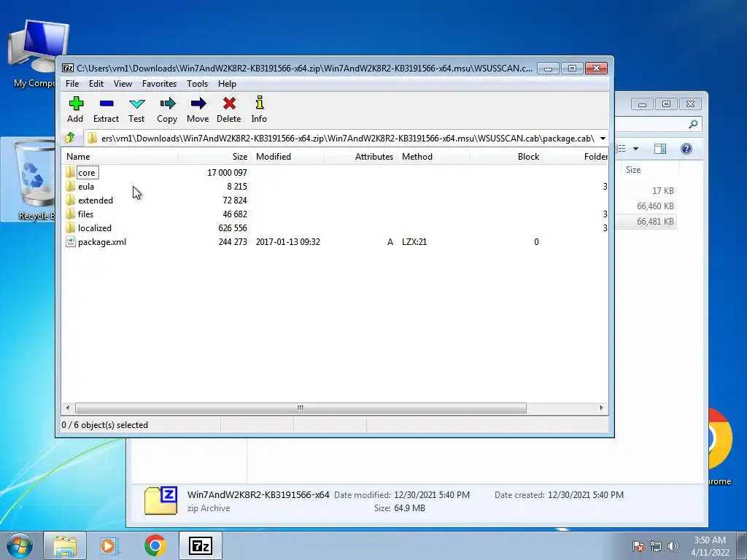
Task: Click the zip archive icon in details pane
Action: click(x=161, y=500)
